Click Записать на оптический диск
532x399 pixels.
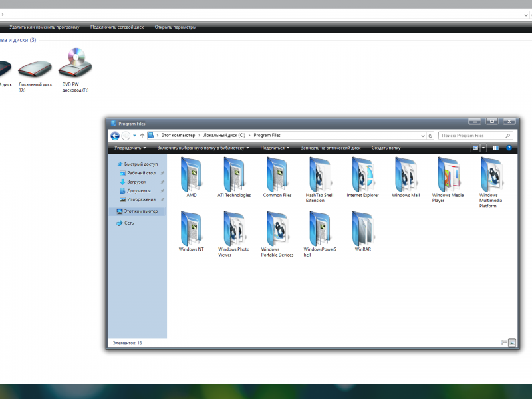[331, 148]
